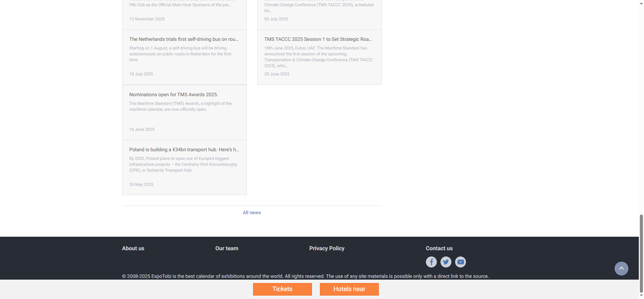Image resolution: width=644 pixels, height=299 pixels.
Task: Open Nominations open for TMS Awards article
Action: click(173, 94)
